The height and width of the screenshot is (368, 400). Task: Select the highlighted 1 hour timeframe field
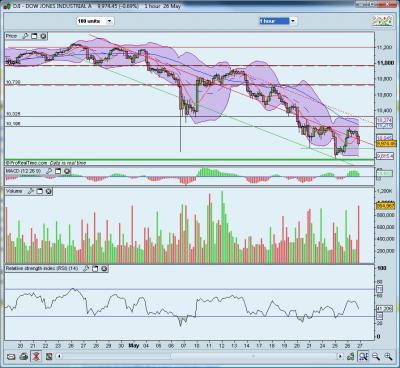coord(274,21)
